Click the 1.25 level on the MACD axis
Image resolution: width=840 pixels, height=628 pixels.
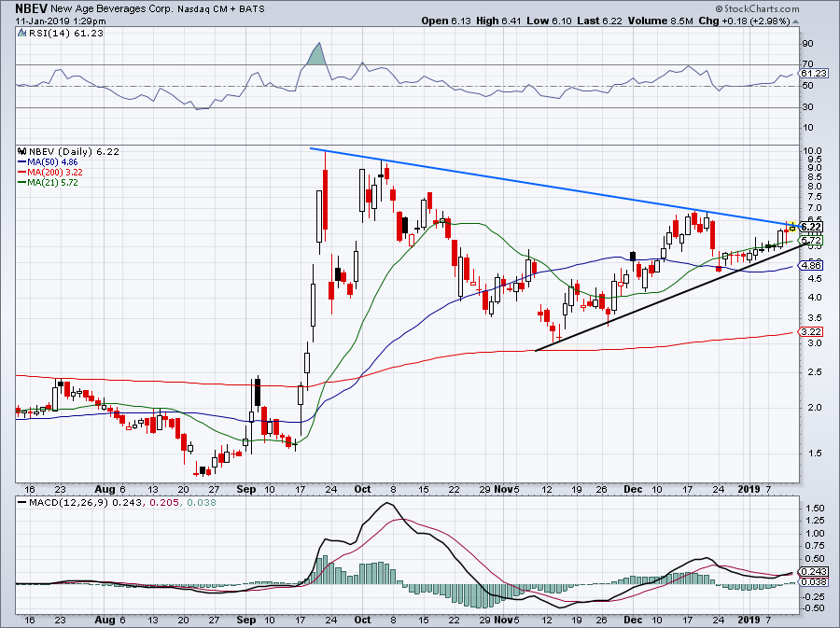pos(814,521)
